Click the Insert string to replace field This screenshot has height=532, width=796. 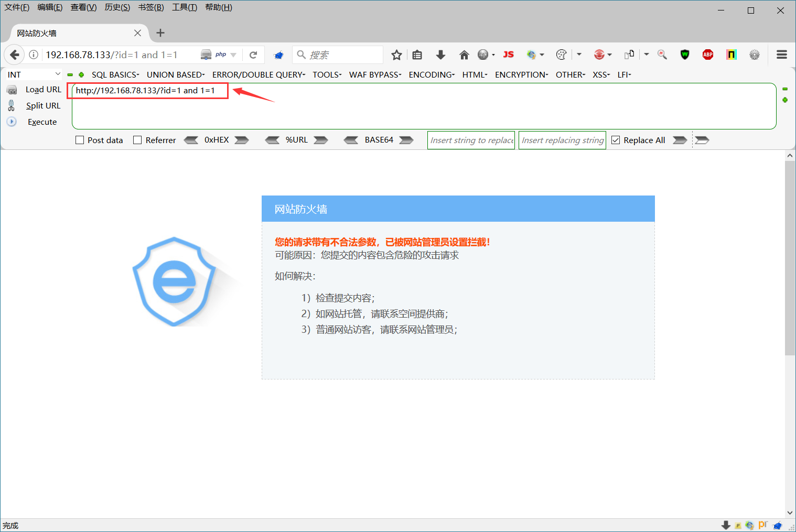(471, 140)
